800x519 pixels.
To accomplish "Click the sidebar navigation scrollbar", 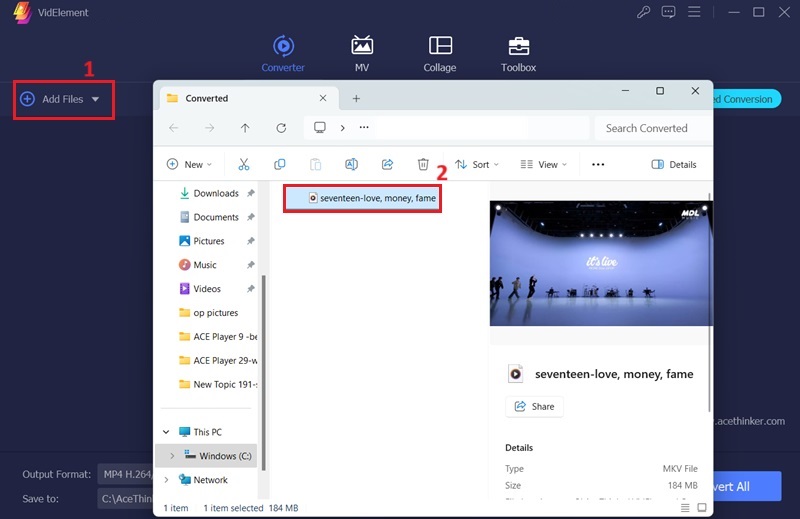I will click(264, 373).
